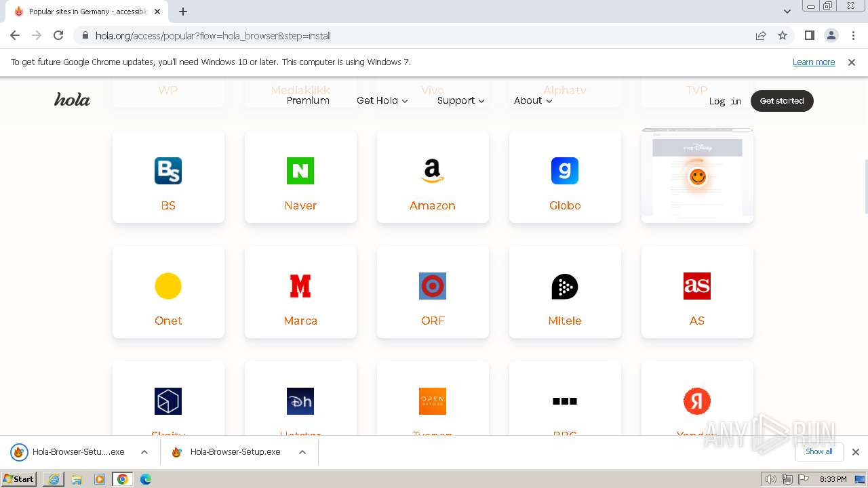Click the Naver label text
This screenshot has width=868, height=488.
300,205
